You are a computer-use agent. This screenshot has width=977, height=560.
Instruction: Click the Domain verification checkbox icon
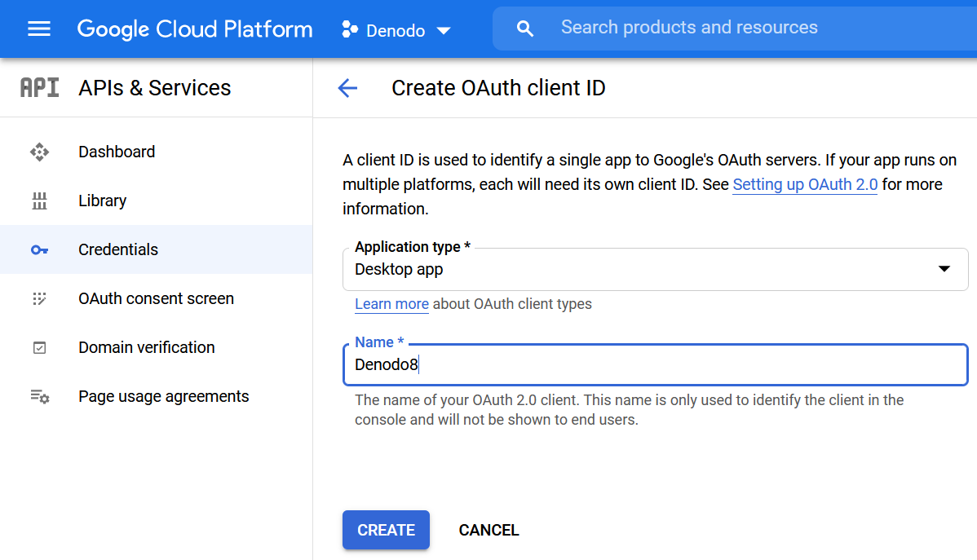coord(39,347)
